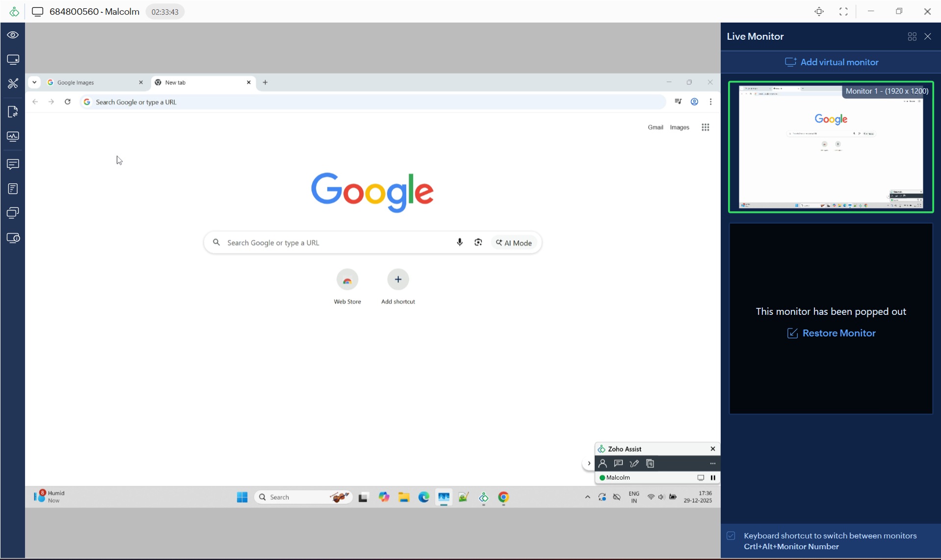Viewport: 941px width, 560px height.
Task: Open the Humid weather widget
Action: pos(49,497)
